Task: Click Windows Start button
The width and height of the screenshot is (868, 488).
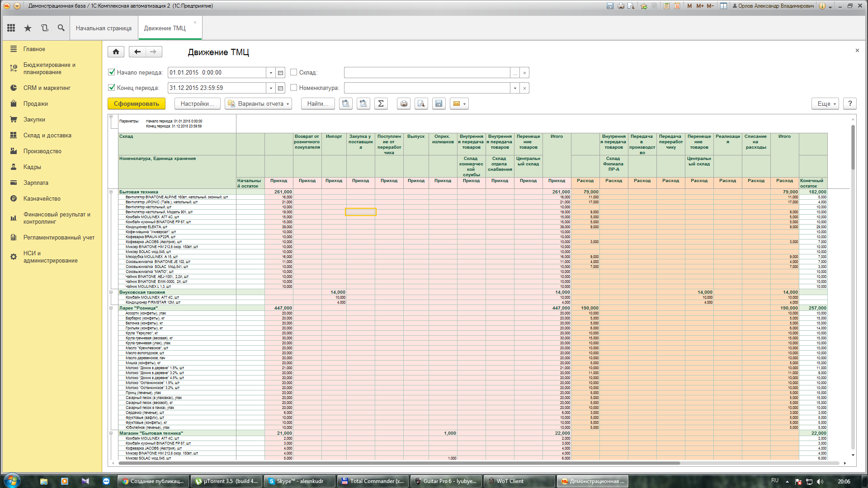Action: [x=11, y=481]
